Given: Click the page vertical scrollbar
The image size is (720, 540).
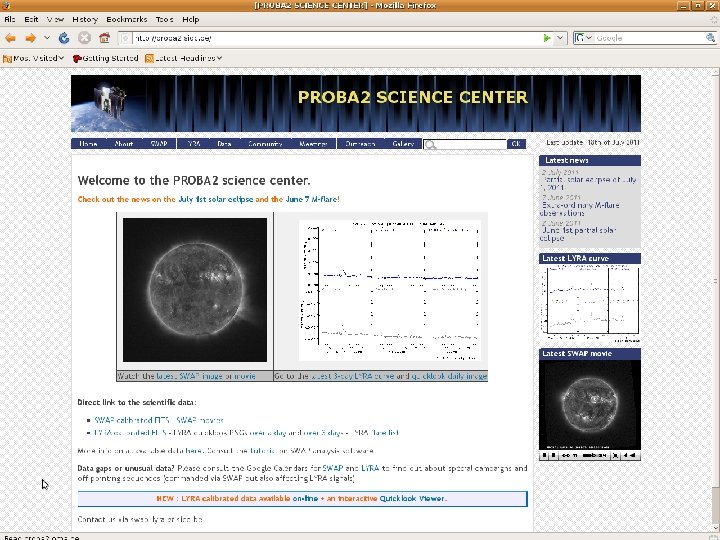Looking at the screenshot, I should click(715, 298).
